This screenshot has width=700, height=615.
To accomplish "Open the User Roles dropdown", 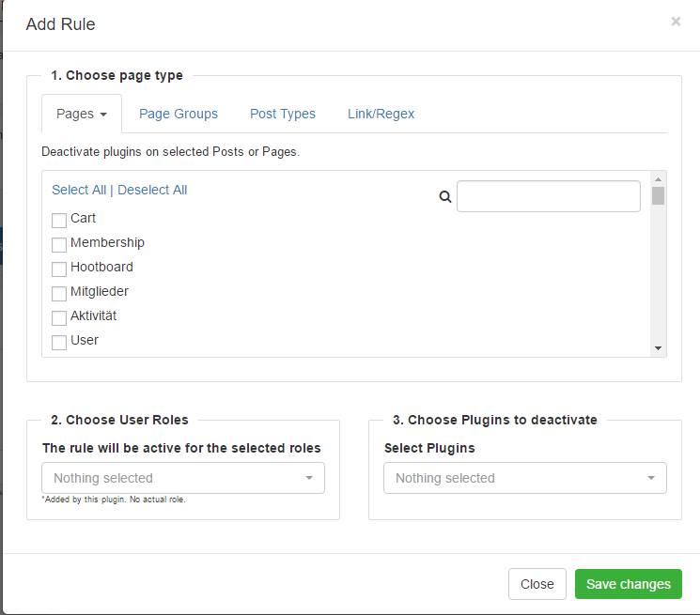I will click(183, 478).
